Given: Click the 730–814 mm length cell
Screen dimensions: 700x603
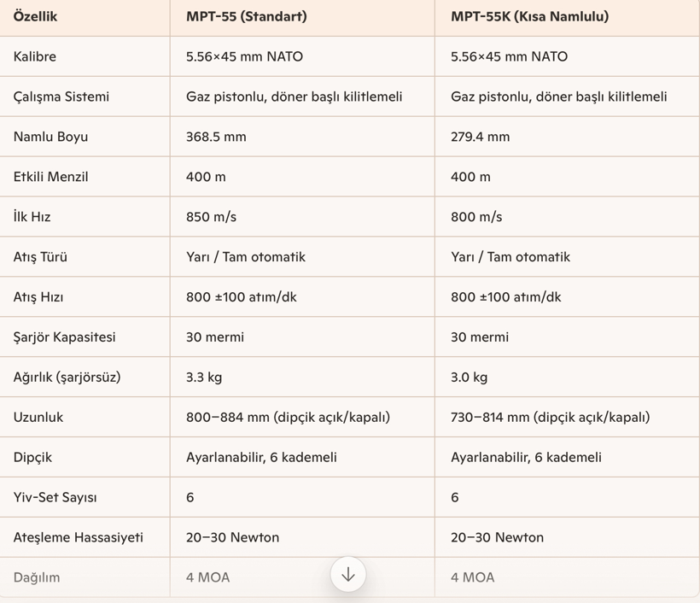Looking at the screenshot, I should [x=550, y=418].
